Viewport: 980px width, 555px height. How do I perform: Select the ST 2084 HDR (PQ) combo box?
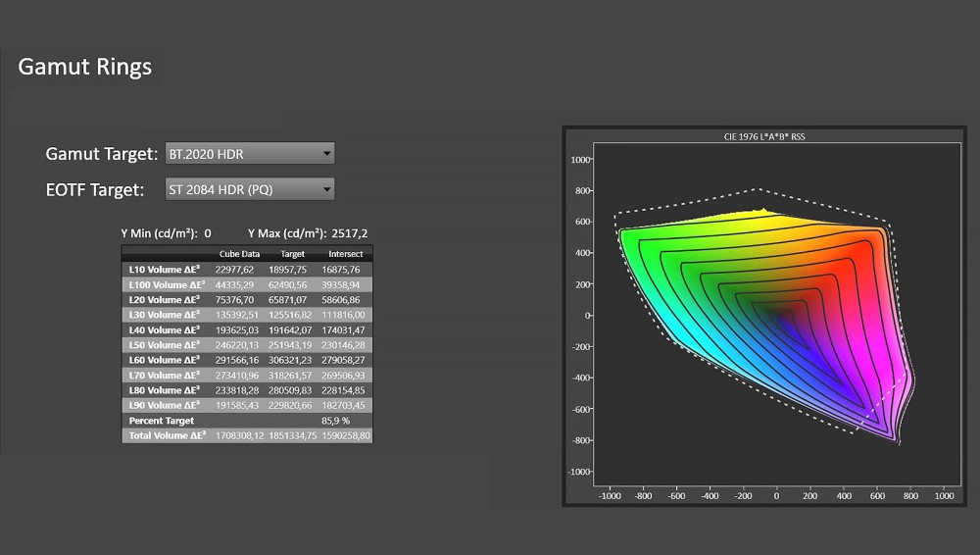(249, 189)
